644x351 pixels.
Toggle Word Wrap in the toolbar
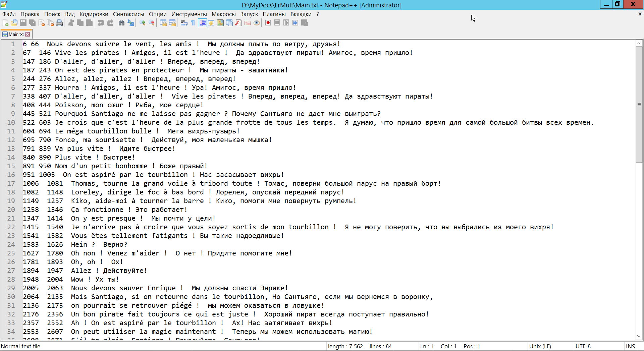click(184, 23)
